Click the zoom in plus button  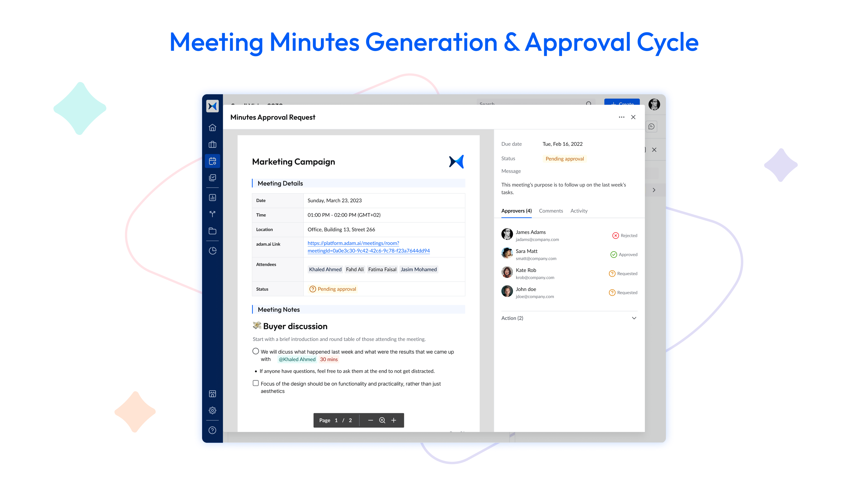pos(394,420)
